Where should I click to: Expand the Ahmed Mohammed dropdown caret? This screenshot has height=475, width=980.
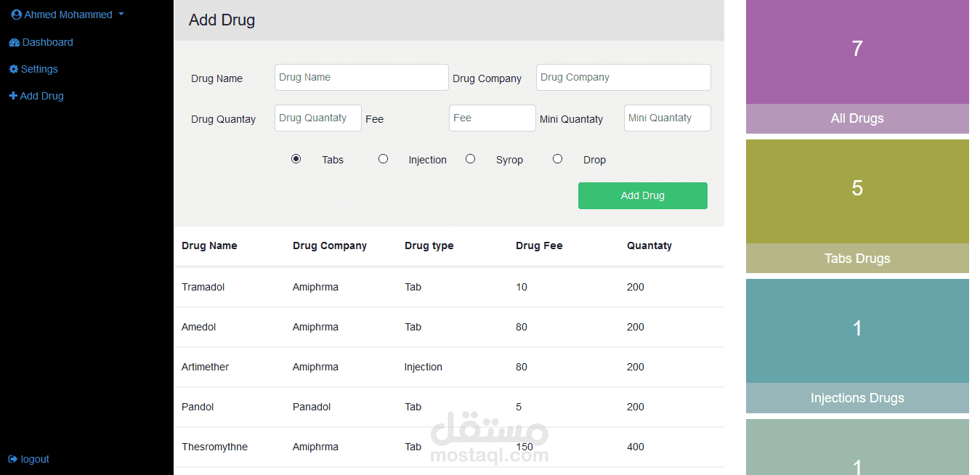pyautogui.click(x=121, y=15)
